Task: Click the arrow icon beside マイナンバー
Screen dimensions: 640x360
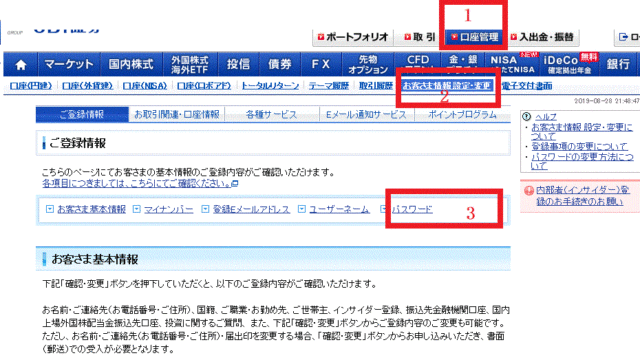Action: [137, 209]
